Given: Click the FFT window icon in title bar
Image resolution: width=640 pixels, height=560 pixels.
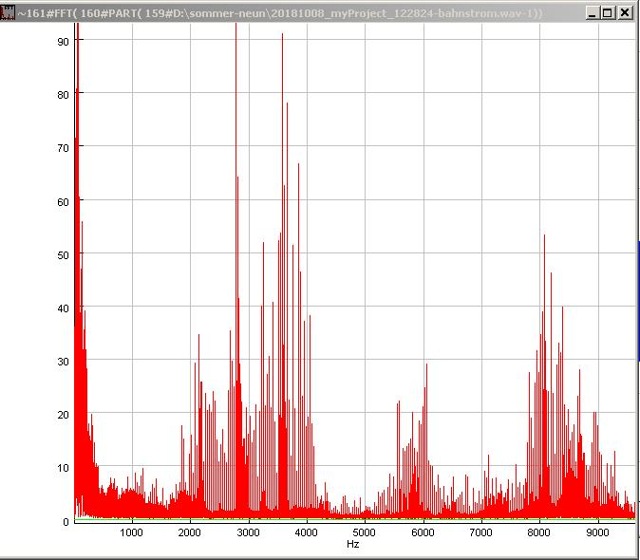Looking at the screenshot, I should tap(7, 13).
